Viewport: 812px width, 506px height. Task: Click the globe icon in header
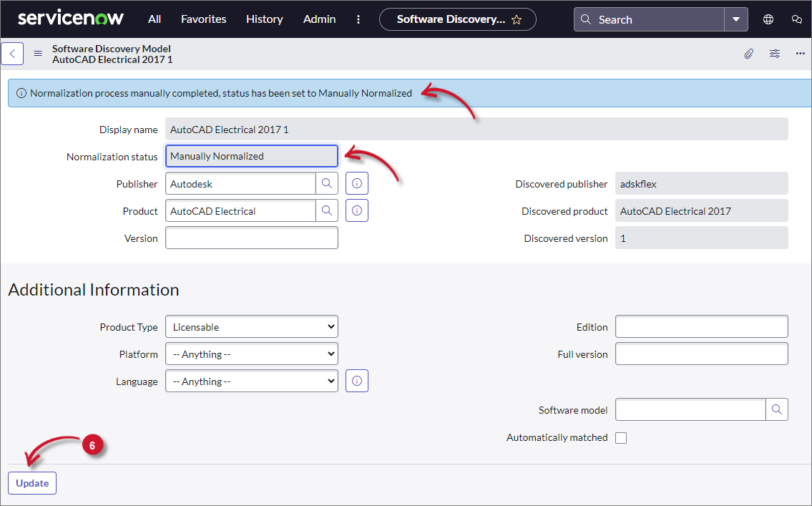click(x=768, y=19)
